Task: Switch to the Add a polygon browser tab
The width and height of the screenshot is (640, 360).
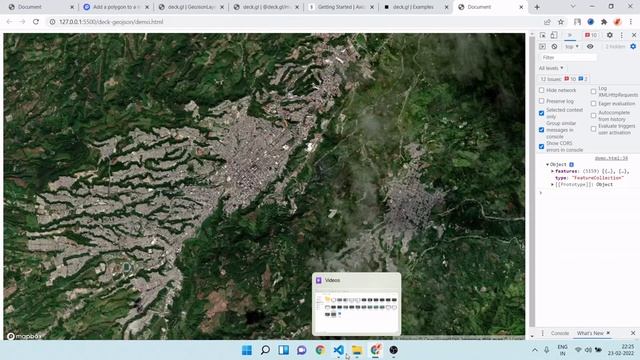Action: point(116,7)
